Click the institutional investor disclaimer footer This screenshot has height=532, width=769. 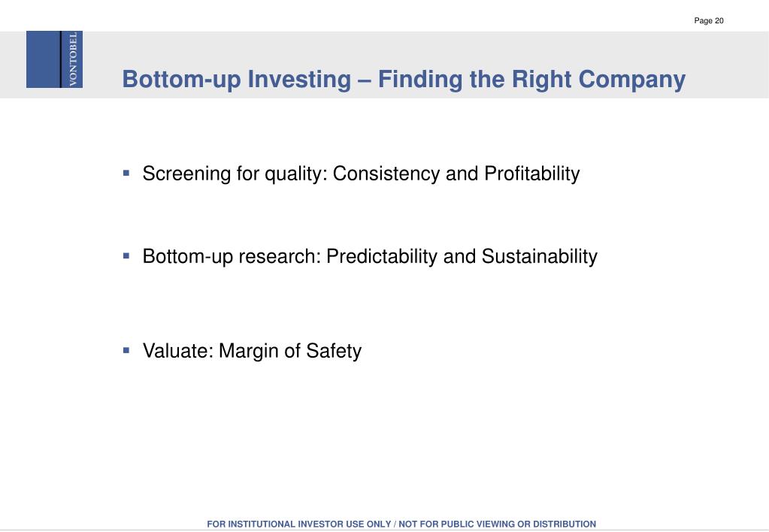[401, 524]
